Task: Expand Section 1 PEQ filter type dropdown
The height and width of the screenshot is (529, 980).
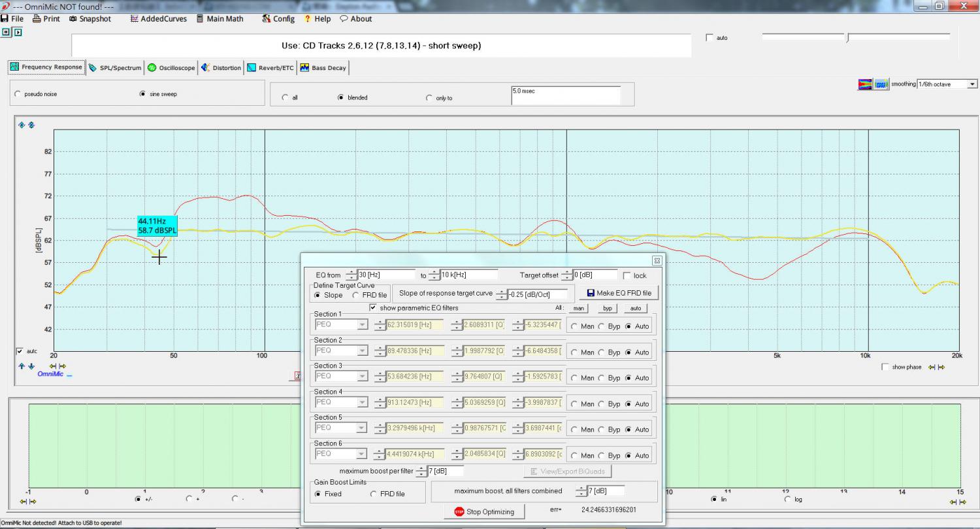Action: tap(361, 324)
